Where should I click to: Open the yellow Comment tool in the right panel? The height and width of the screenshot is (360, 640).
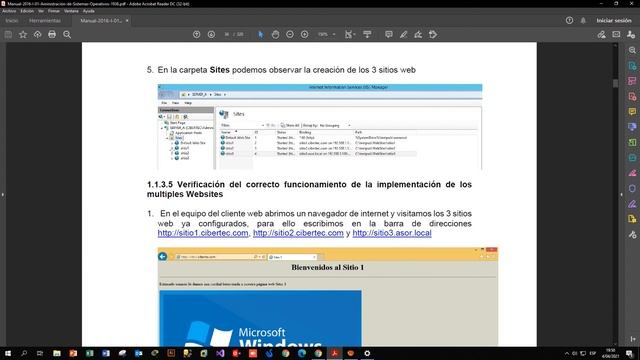tap(632, 112)
